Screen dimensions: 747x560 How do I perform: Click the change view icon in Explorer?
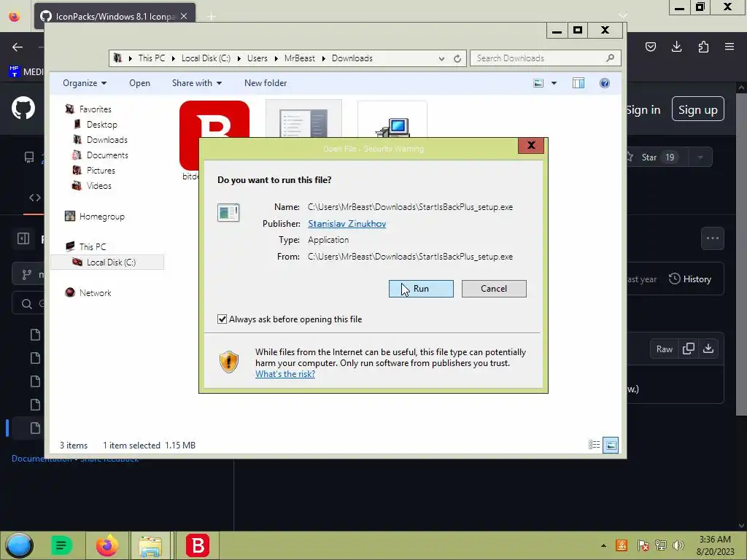coord(538,83)
